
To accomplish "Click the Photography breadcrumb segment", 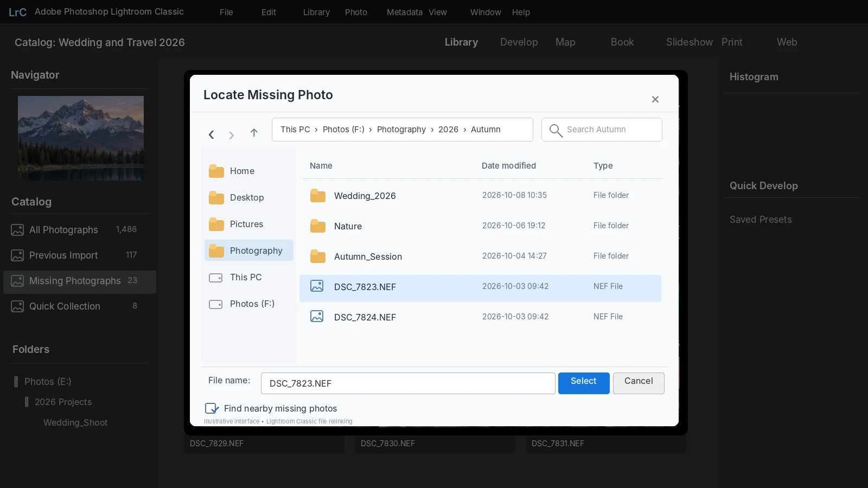I will pyautogui.click(x=401, y=130).
